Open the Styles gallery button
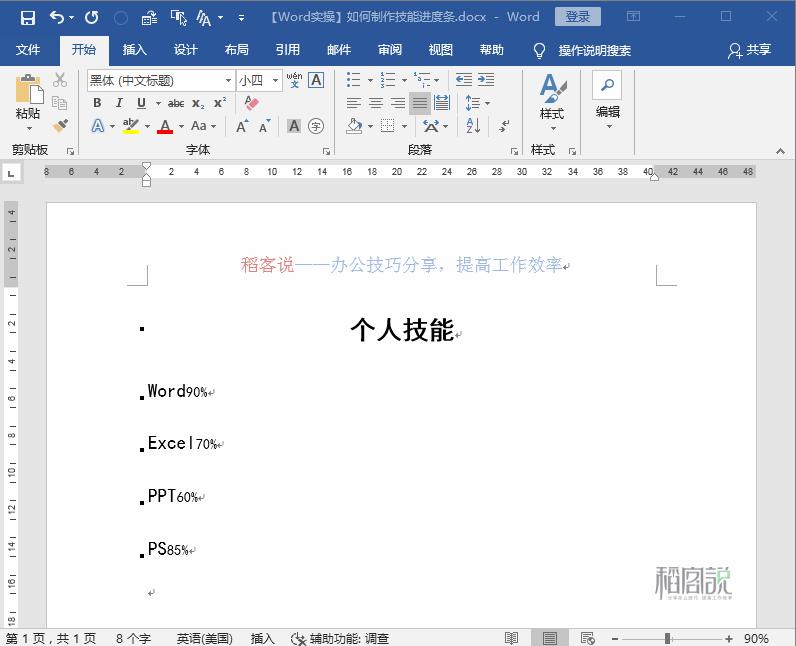Viewport: 796px width, 646px height. pyautogui.click(x=552, y=101)
